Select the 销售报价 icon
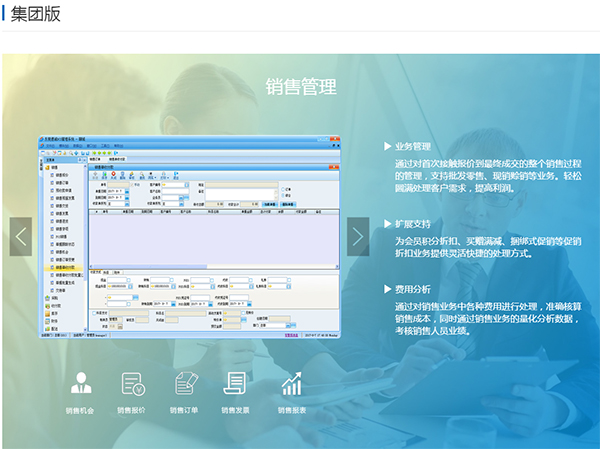Viewport: 600px width, 449px height. pyautogui.click(x=132, y=384)
